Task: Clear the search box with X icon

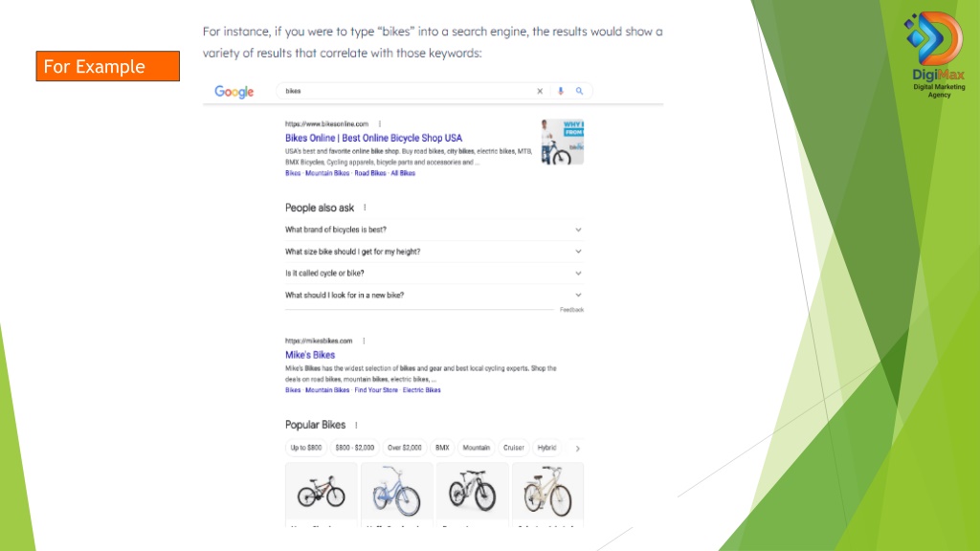Action: (540, 91)
